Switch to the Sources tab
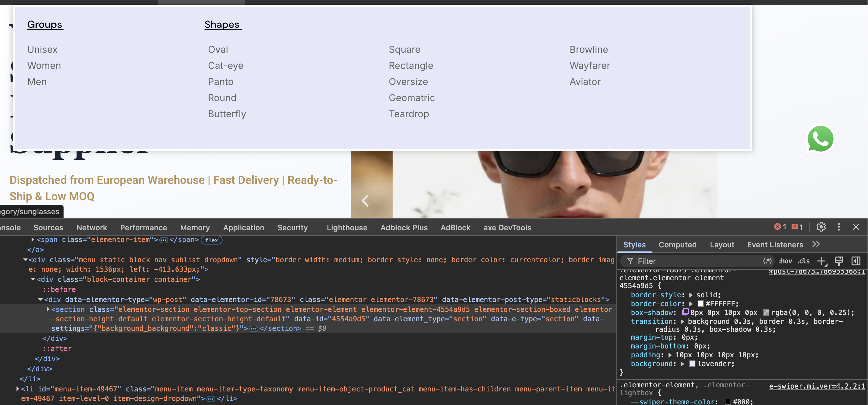 (48, 227)
